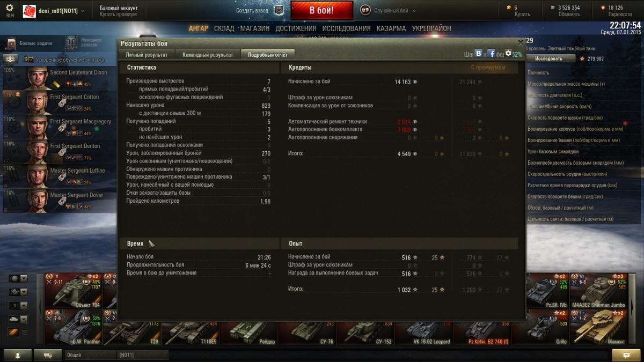This screenshot has height=362, width=644.
Task: Select the Подробный отчёт tab
Action: [267, 55]
